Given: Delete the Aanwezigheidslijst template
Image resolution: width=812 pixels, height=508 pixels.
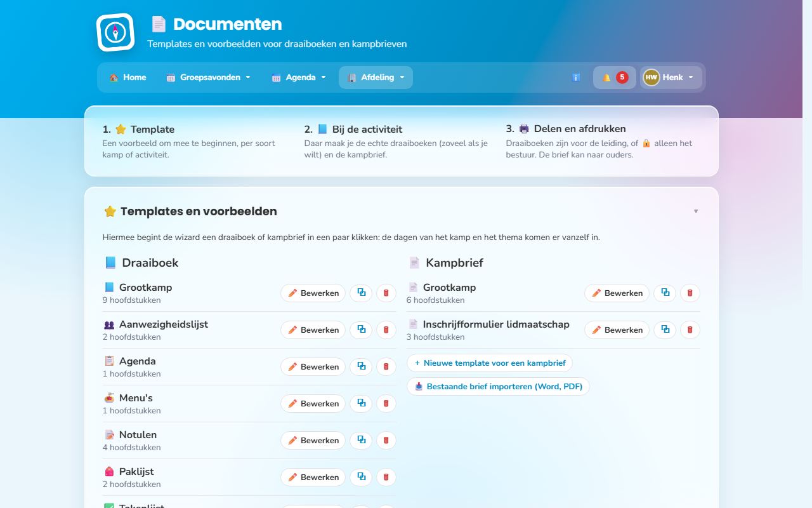Looking at the screenshot, I should pyautogui.click(x=386, y=330).
